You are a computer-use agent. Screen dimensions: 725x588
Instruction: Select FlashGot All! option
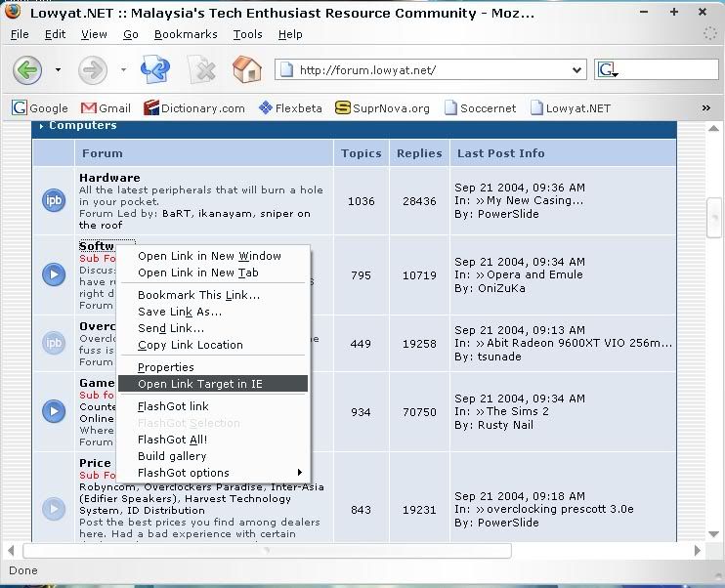(x=213, y=440)
